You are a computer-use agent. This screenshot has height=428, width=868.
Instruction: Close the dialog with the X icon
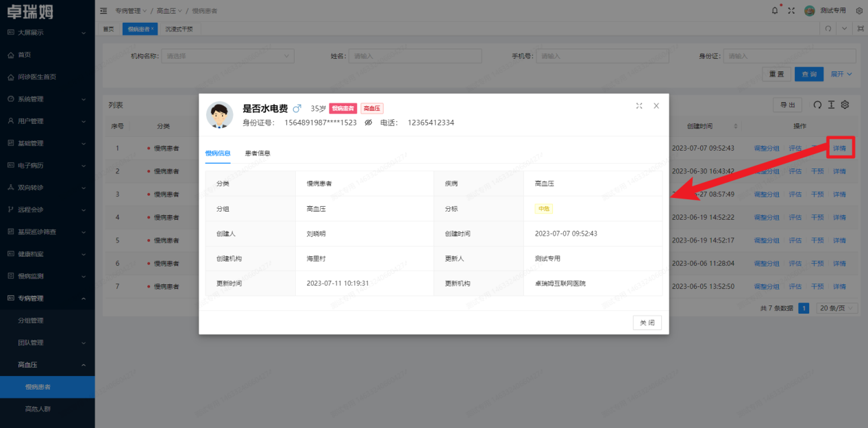[x=656, y=105]
